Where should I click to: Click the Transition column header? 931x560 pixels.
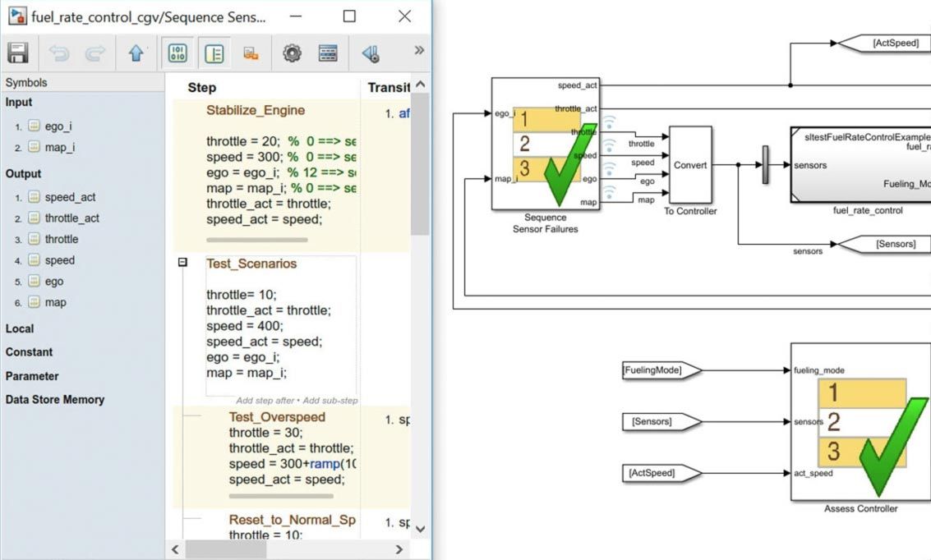click(388, 88)
